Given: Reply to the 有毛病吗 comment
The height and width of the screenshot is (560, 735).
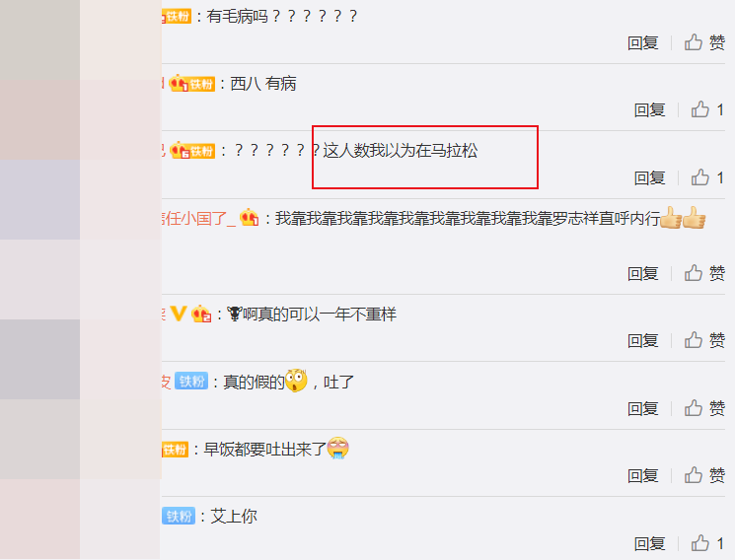Looking at the screenshot, I should (x=643, y=43).
